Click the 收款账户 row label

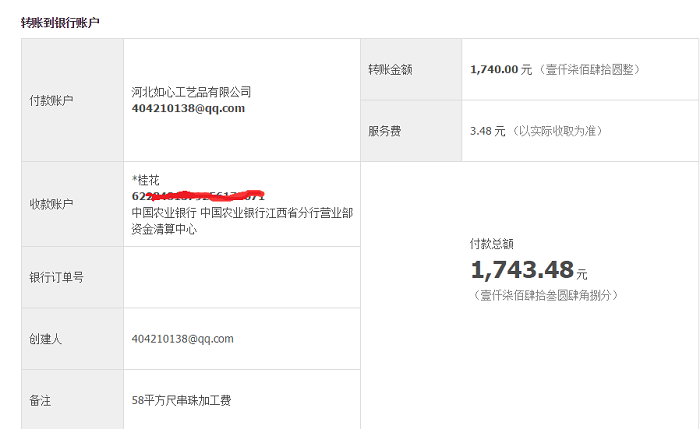(51, 204)
